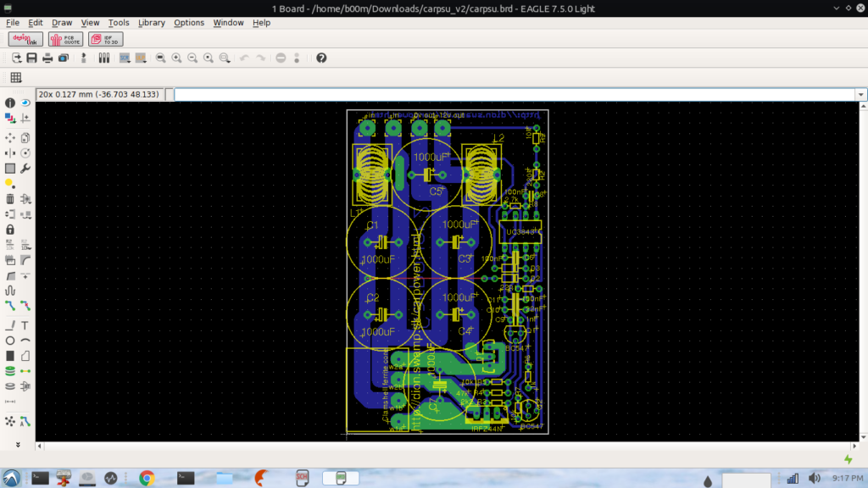The width and height of the screenshot is (868, 488).
Task: Select the Ripup tool
Action: point(25,305)
